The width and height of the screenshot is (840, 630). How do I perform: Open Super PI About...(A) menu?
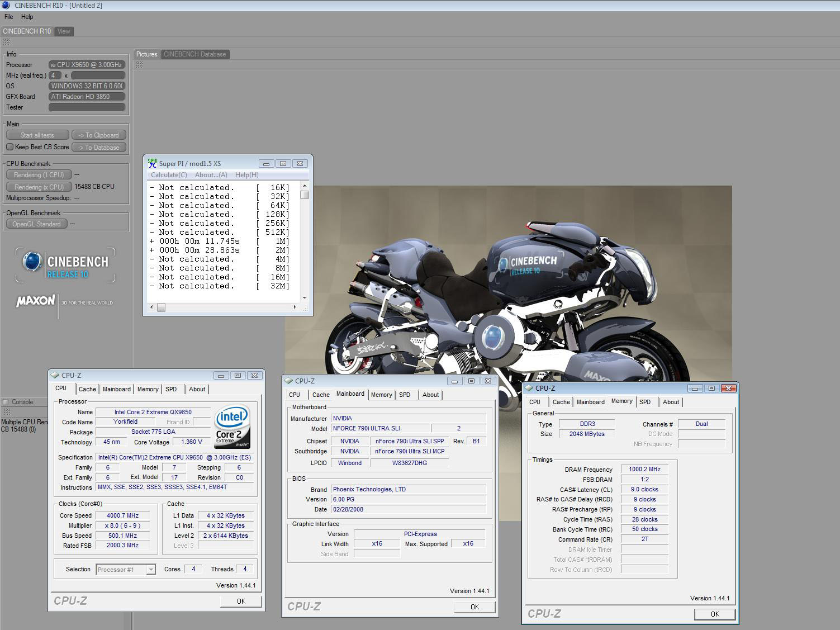pyautogui.click(x=211, y=175)
